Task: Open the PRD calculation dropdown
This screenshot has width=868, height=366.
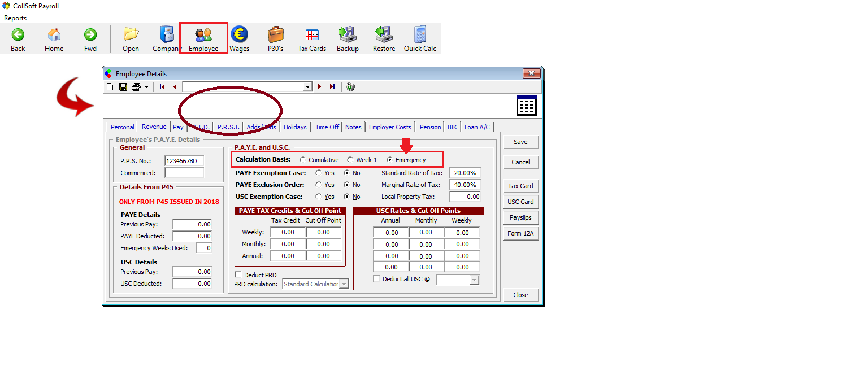Action: (344, 284)
